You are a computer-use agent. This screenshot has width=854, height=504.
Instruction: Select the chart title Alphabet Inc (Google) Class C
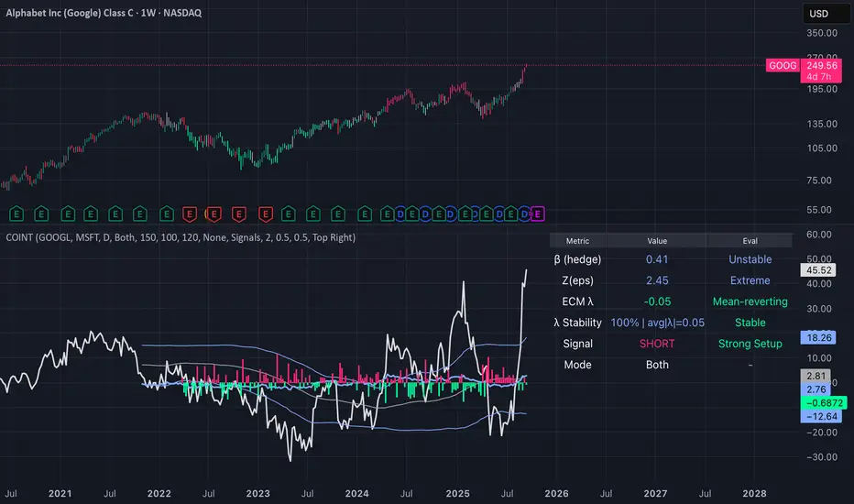pyautogui.click(x=70, y=13)
